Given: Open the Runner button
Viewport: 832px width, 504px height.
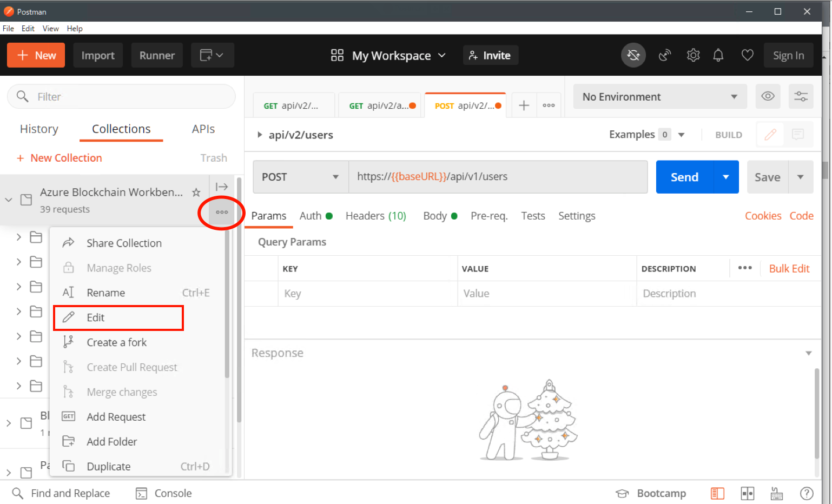Looking at the screenshot, I should click(x=157, y=55).
